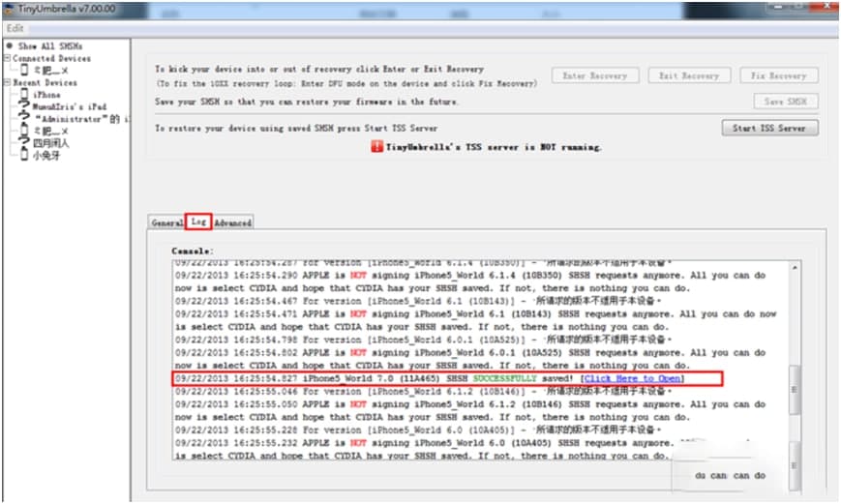Click the 四月闲人 device icon
Viewport: 841px width, 504px height.
[x=24, y=142]
